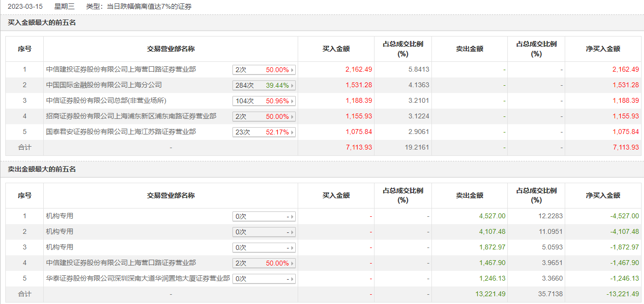
Task: Select the sell proportion 5.0593
Action: click(x=552, y=247)
